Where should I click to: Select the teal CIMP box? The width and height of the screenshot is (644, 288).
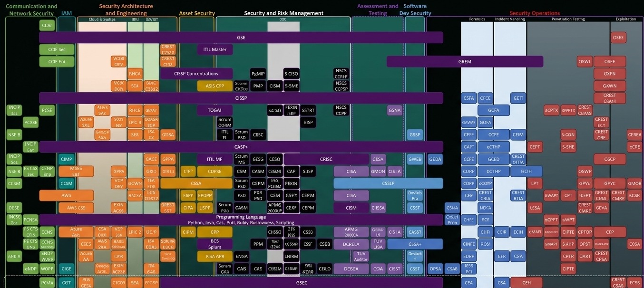[66, 159]
